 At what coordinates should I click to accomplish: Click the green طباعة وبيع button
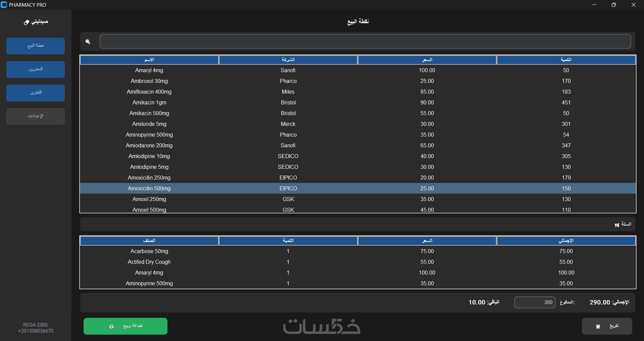pyautogui.click(x=126, y=326)
